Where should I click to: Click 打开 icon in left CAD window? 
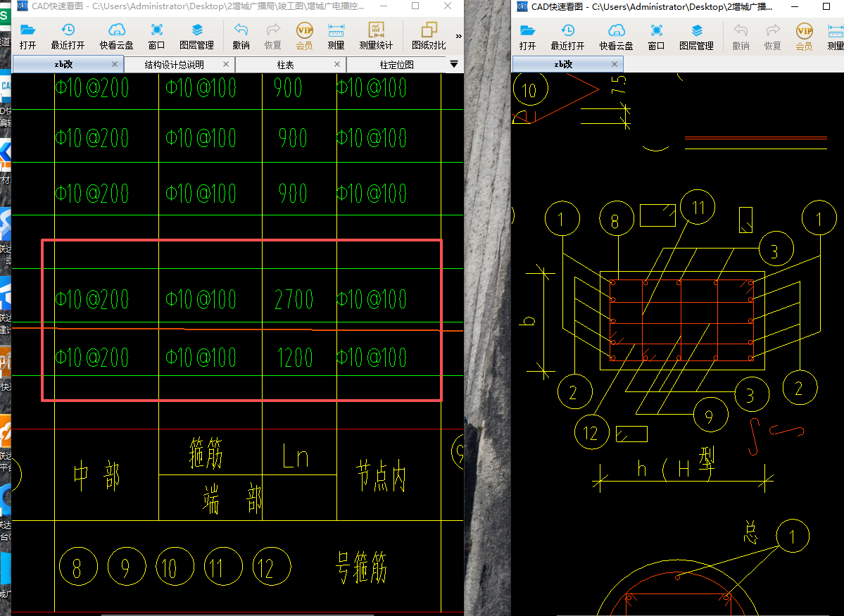pos(27,35)
